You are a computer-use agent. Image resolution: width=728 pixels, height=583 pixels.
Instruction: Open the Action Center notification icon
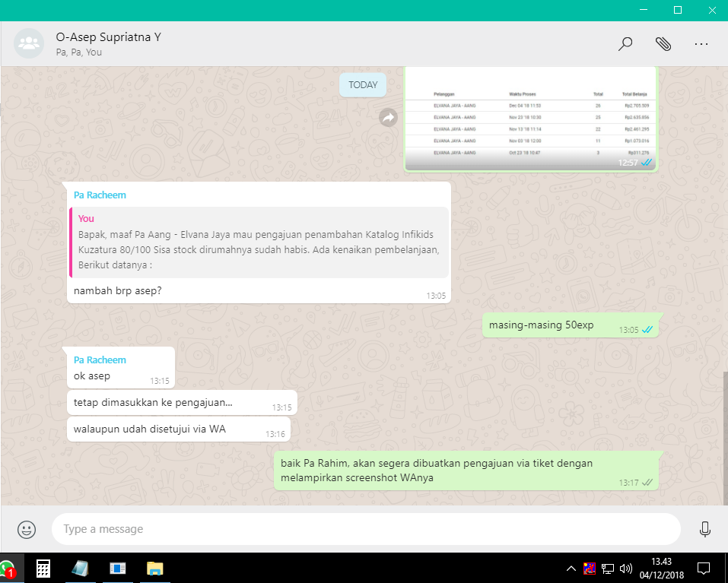(704, 569)
